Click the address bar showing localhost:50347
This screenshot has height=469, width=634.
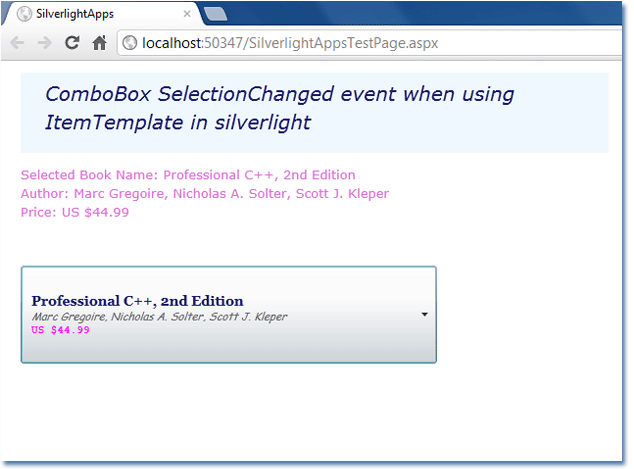(x=370, y=43)
